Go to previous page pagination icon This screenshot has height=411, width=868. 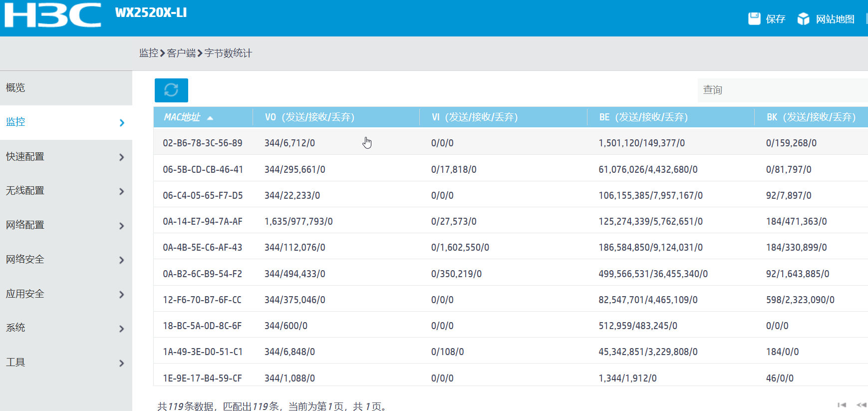[861, 405]
